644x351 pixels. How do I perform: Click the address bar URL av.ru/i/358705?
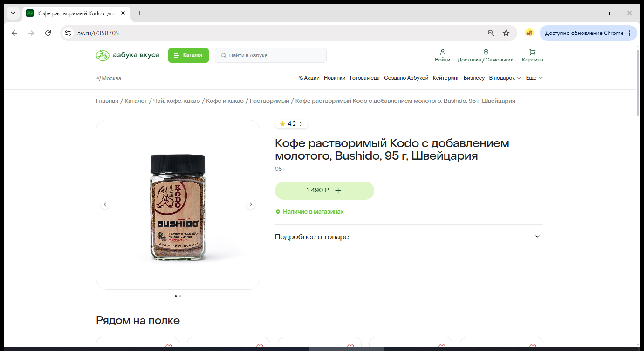[x=98, y=33]
